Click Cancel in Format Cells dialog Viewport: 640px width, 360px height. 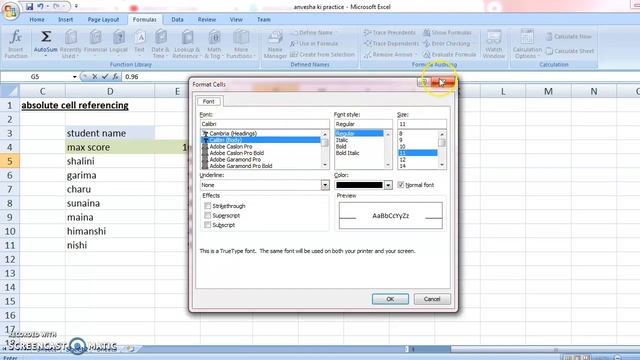coord(432,299)
